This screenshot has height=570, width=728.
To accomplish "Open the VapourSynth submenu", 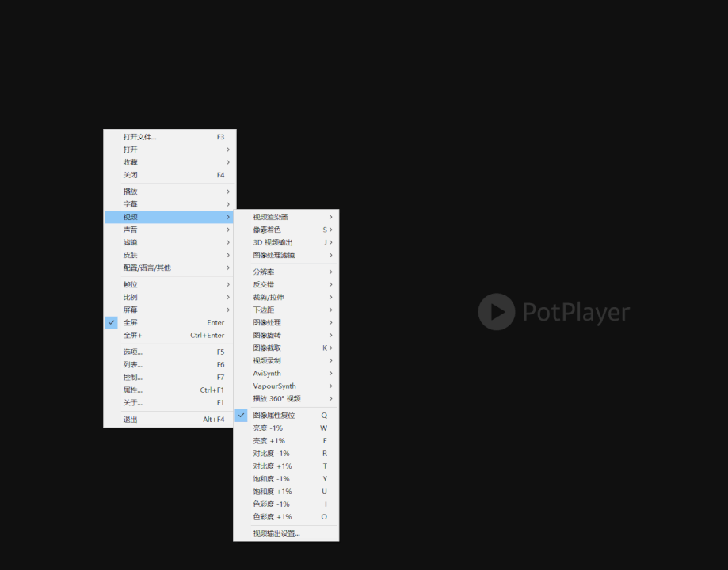I will [286, 386].
